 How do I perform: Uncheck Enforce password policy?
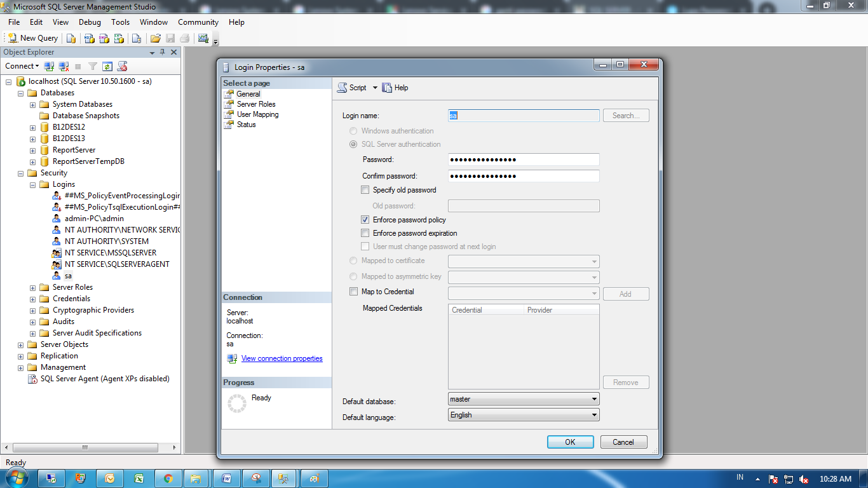click(x=365, y=220)
